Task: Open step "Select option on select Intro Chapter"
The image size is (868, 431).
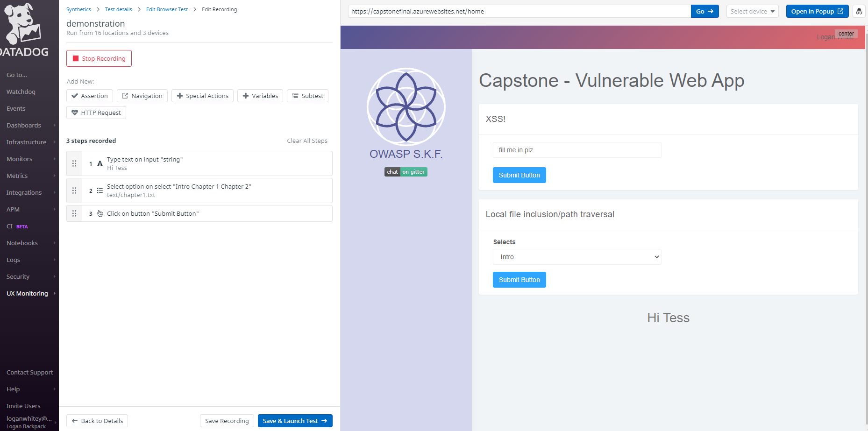Action: tap(199, 191)
